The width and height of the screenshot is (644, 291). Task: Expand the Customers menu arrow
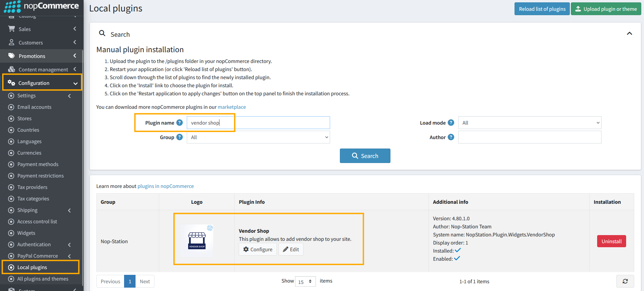point(75,42)
